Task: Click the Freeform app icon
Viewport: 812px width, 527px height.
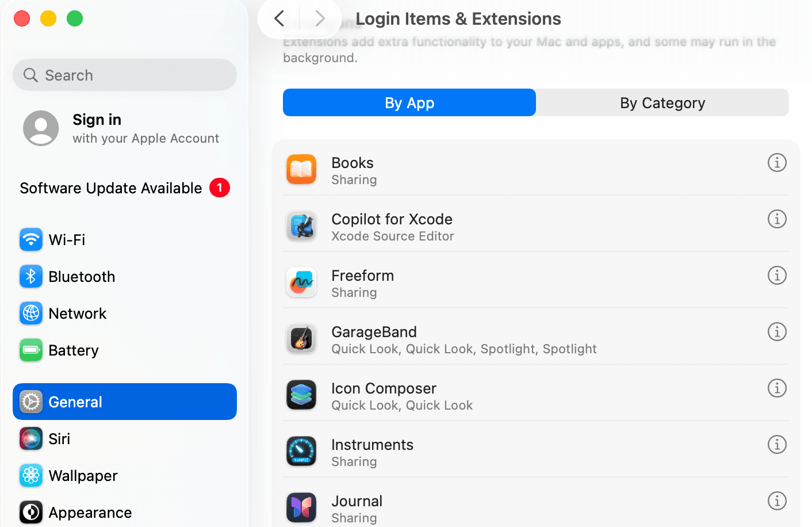Action: [301, 282]
